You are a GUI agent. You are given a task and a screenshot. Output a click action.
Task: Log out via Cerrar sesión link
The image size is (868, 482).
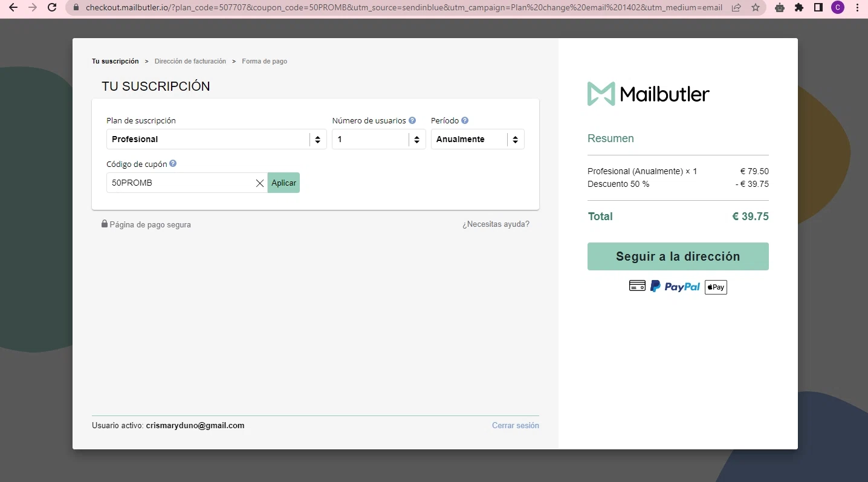pyautogui.click(x=516, y=426)
